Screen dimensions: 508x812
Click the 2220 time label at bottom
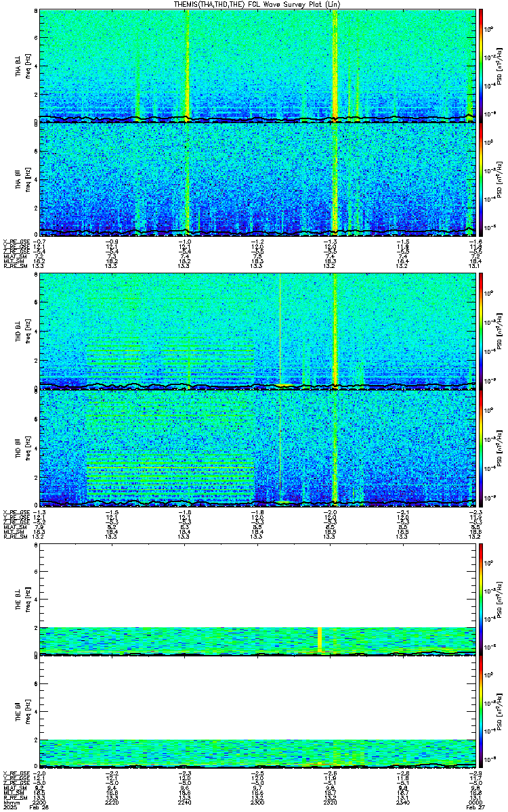(112, 803)
